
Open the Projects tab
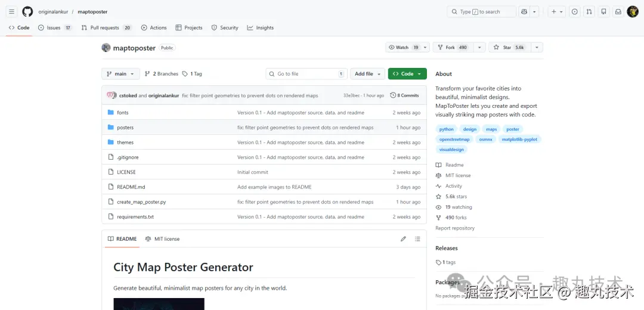(189, 27)
